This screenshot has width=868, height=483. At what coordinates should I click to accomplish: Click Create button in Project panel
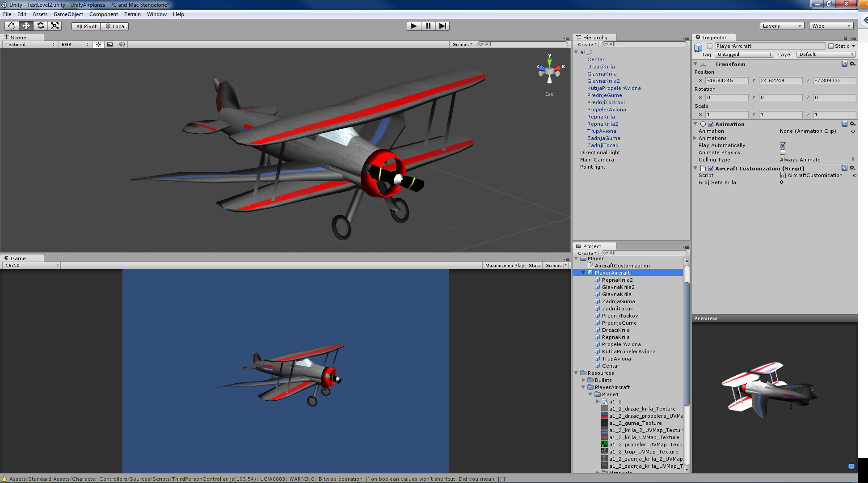pos(587,254)
